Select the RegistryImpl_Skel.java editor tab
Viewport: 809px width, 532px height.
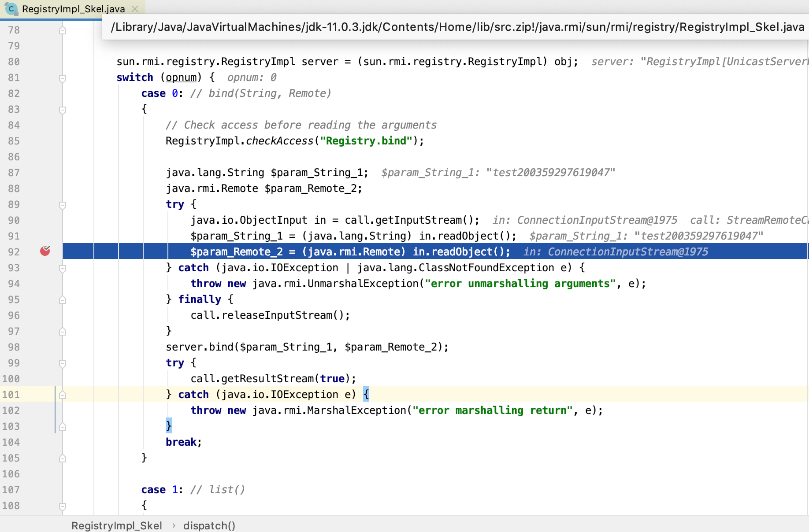pos(73,9)
